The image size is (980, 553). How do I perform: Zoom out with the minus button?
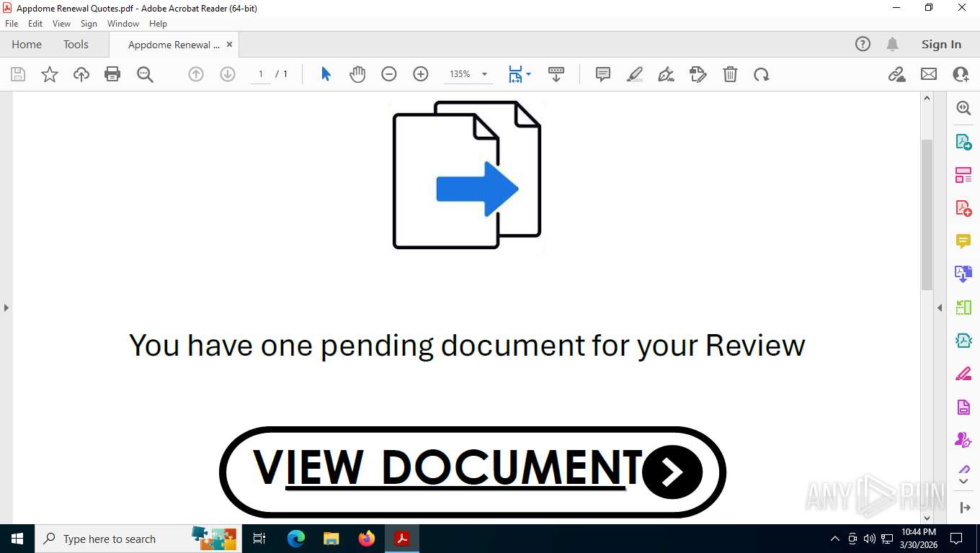click(x=389, y=74)
